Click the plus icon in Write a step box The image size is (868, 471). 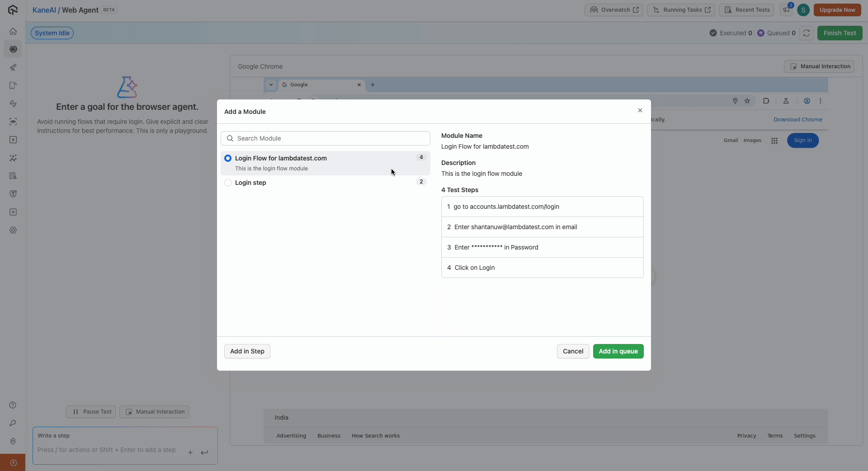click(x=190, y=452)
